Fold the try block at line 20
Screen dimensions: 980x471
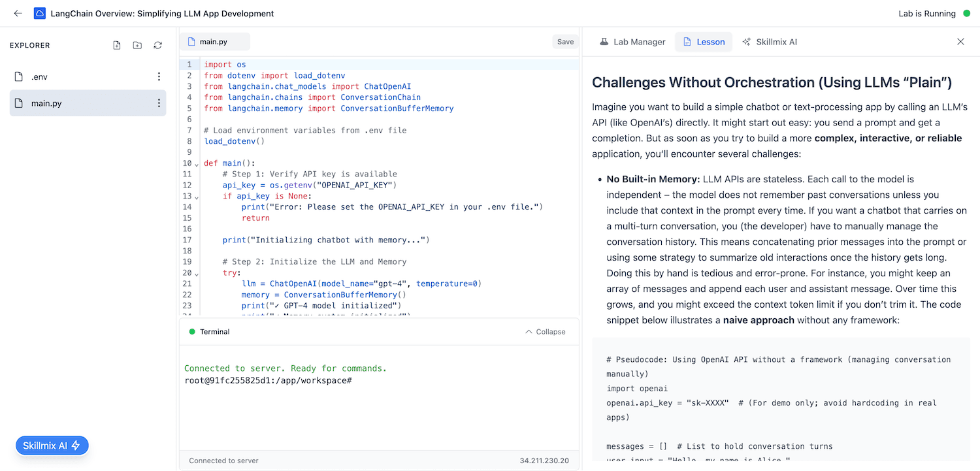pyautogui.click(x=197, y=274)
